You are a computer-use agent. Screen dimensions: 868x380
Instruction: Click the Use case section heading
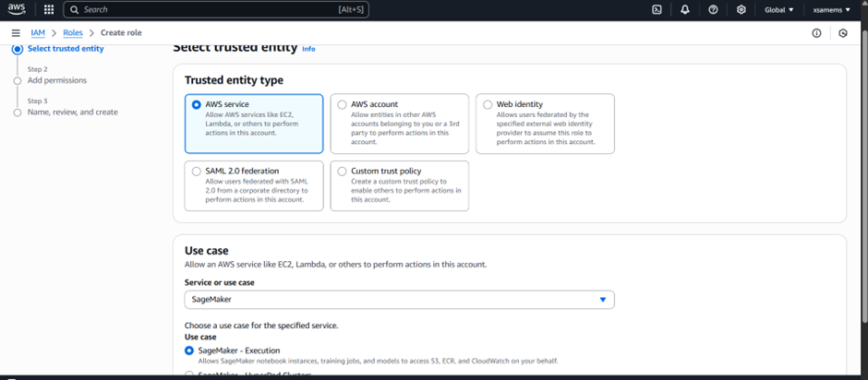click(x=207, y=251)
